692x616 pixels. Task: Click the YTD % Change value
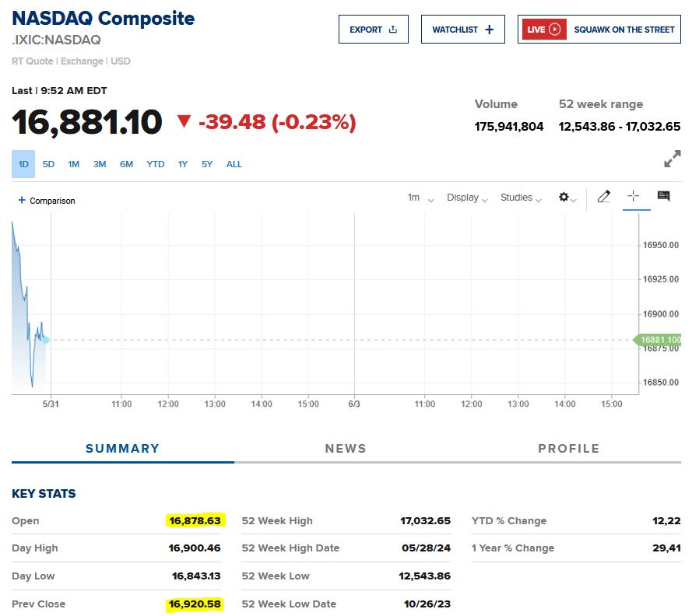[666, 521]
